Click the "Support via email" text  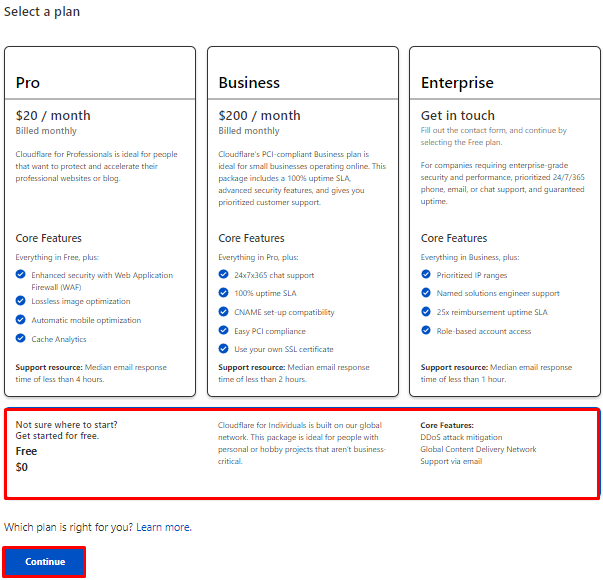click(x=451, y=461)
